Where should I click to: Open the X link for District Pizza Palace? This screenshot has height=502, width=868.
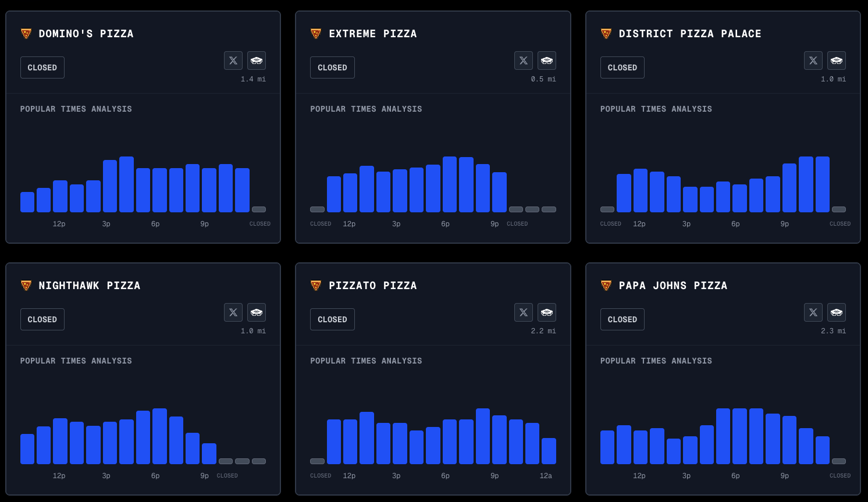click(813, 60)
